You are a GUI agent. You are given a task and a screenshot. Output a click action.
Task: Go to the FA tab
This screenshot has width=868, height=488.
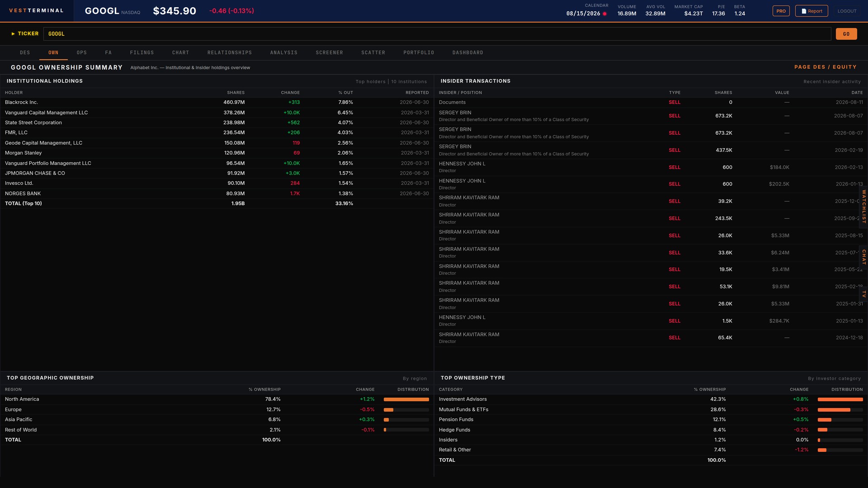108,53
